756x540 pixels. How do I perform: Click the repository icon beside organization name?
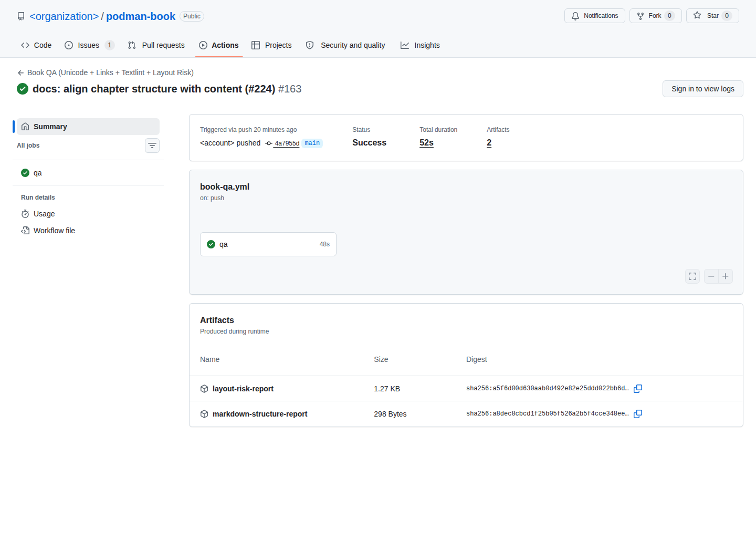click(21, 16)
